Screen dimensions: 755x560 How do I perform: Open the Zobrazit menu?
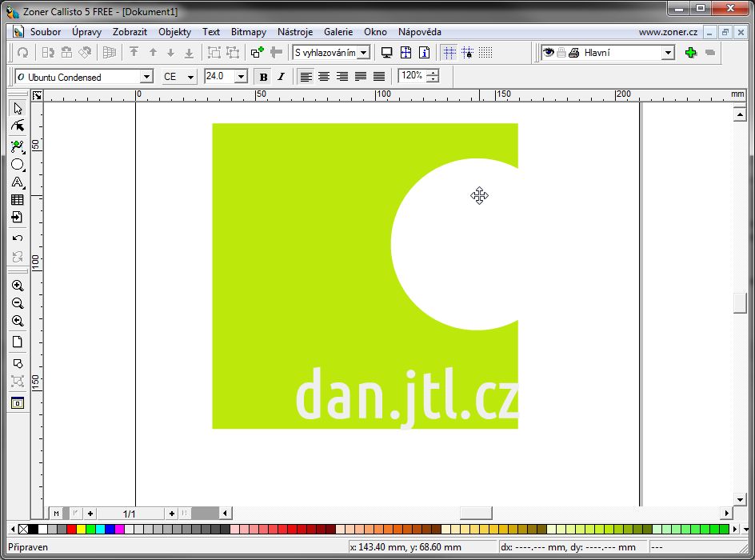[x=130, y=32]
